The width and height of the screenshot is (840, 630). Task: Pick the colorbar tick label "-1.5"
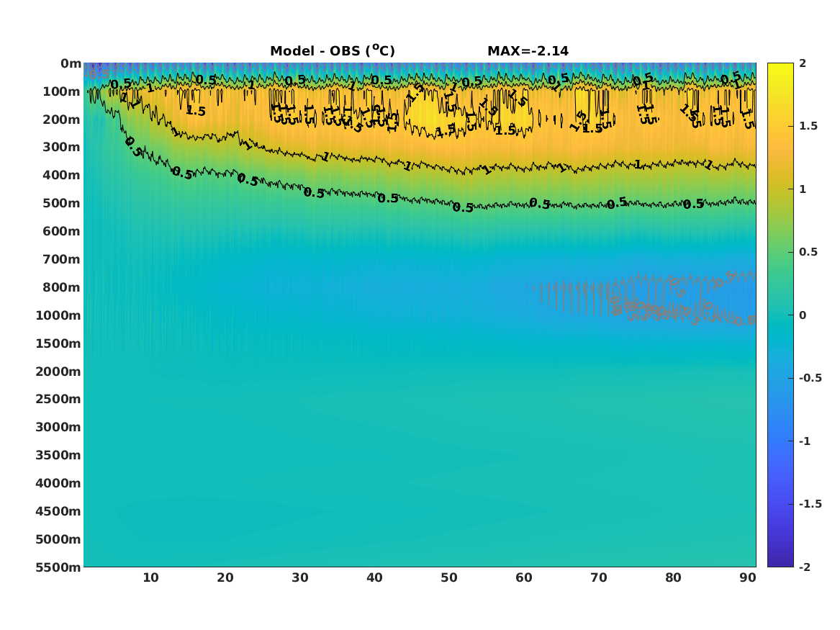pyautogui.click(x=810, y=503)
